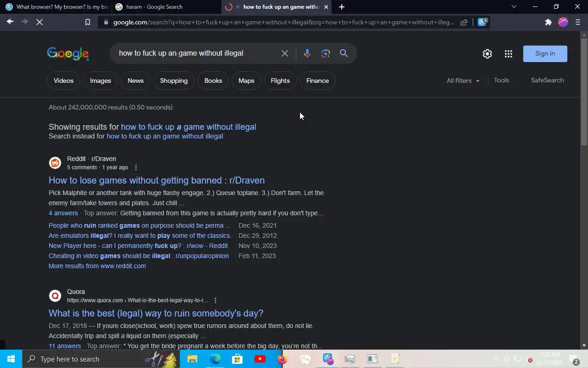Launch Microsoft Edge from the taskbar
Image resolution: width=588 pixels, height=368 pixels.
(215, 359)
